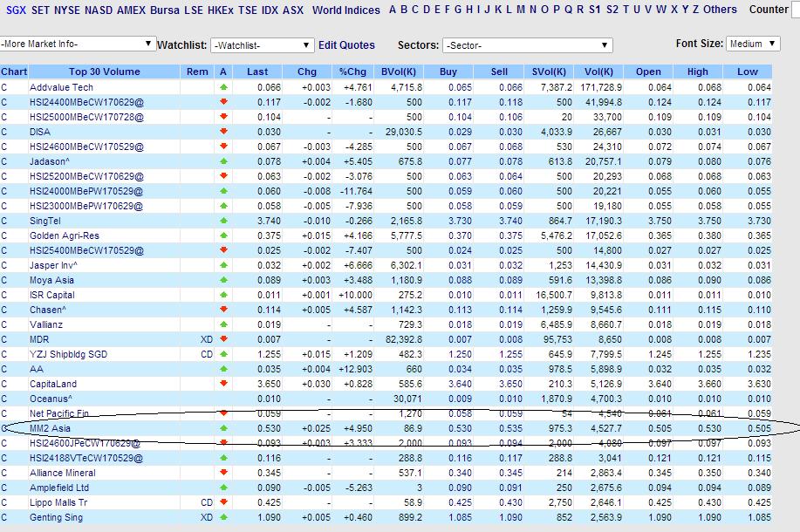Click the green up arrow next to MM2 Asia

click(x=225, y=428)
